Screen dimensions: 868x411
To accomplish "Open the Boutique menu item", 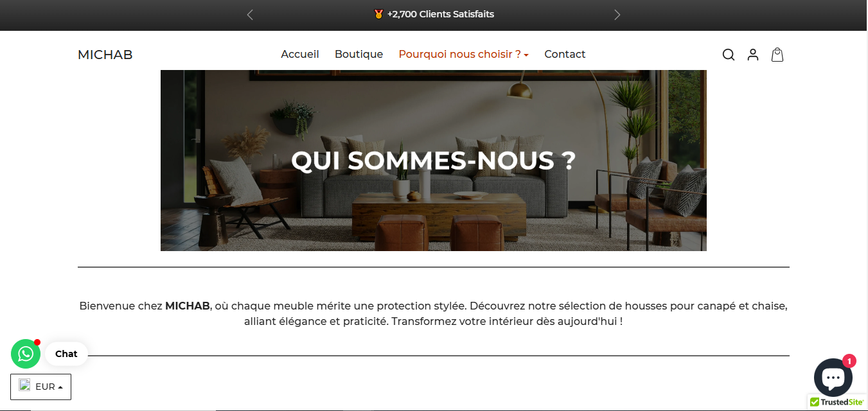I will [x=359, y=55].
